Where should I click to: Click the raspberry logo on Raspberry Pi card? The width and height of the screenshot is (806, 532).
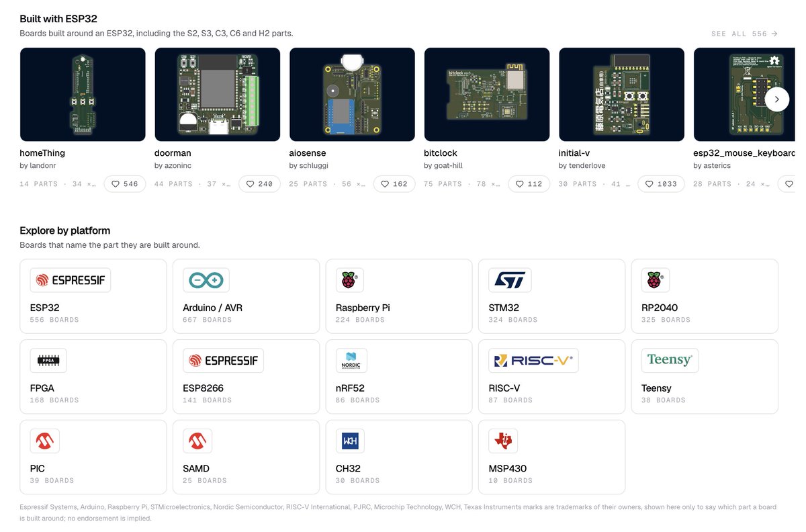pos(349,280)
